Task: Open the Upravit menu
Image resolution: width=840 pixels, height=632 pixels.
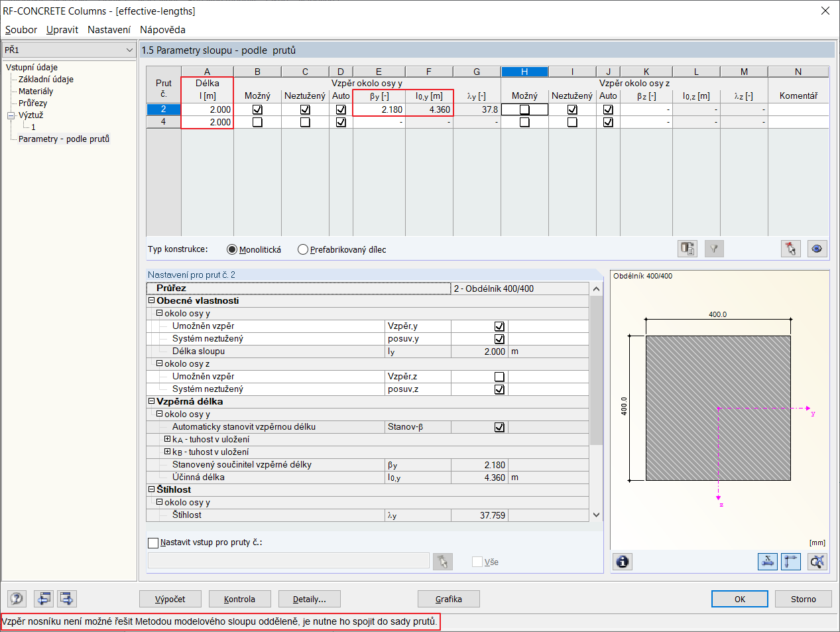Action: pos(62,30)
